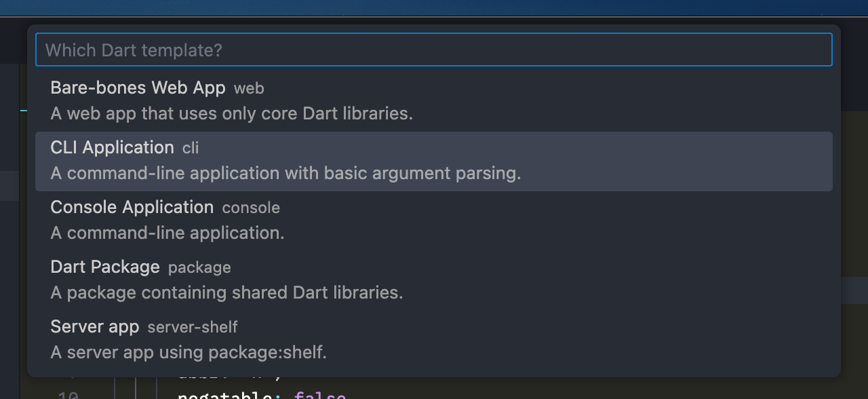Image resolution: width=868 pixels, height=399 pixels.
Task: Choose the CLI Application template
Action: coord(113,148)
